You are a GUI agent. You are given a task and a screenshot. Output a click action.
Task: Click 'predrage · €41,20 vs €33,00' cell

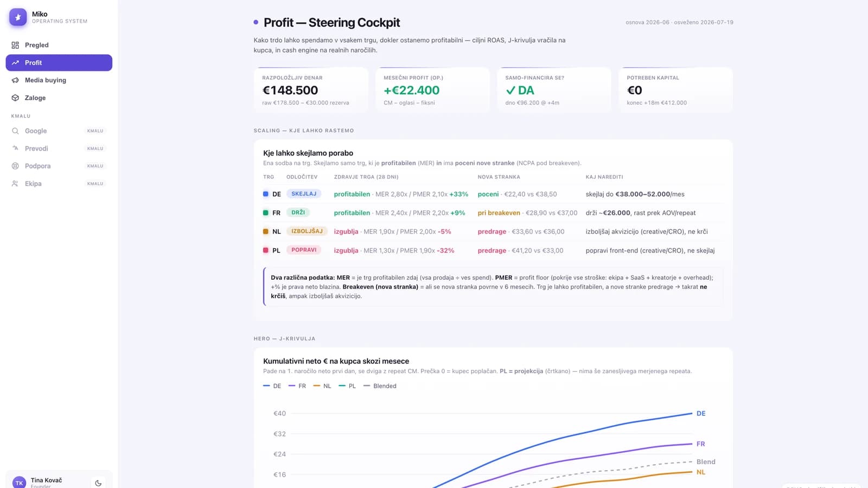click(521, 251)
